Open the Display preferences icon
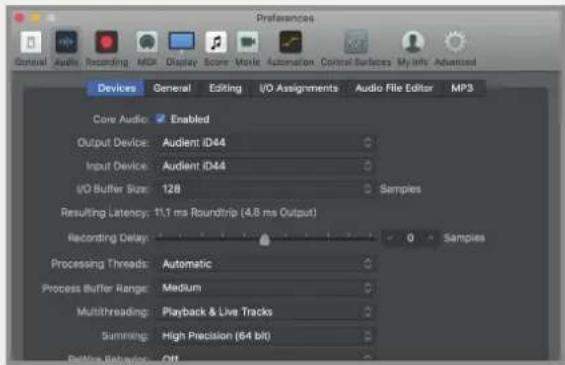This screenshot has height=365, width=565. pyautogui.click(x=181, y=42)
